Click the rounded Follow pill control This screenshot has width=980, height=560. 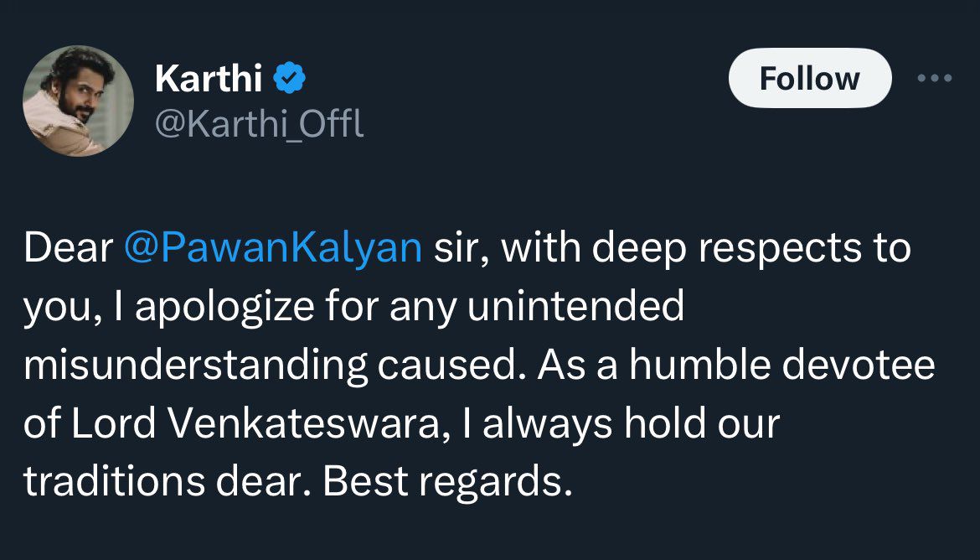tap(809, 78)
